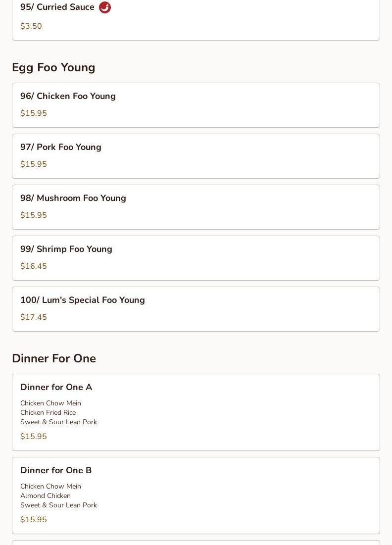Click the $15.95 Chicken Foo Young price
This screenshot has width=392, height=545.
[34, 113]
